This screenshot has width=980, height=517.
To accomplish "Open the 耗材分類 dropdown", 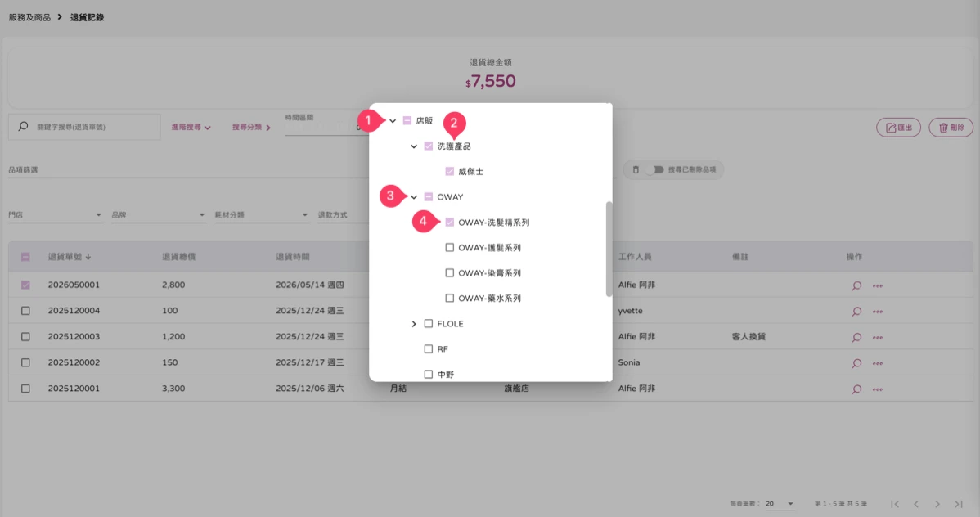I will [x=261, y=215].
